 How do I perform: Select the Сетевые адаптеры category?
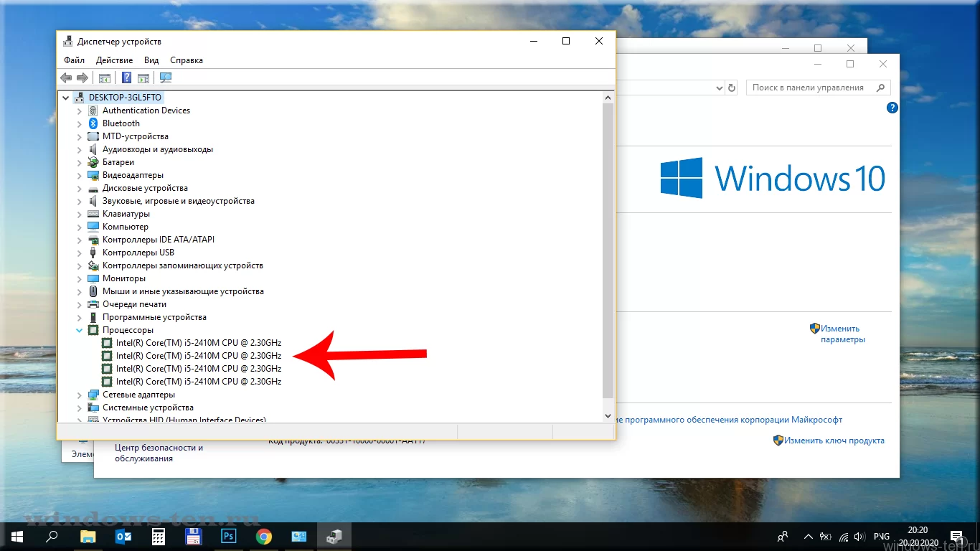138,395
